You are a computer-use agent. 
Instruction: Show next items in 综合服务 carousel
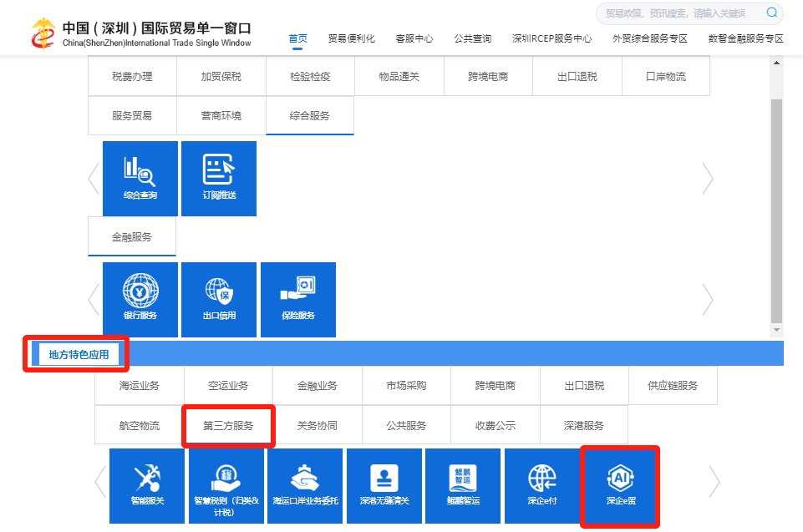pos(708,179)
